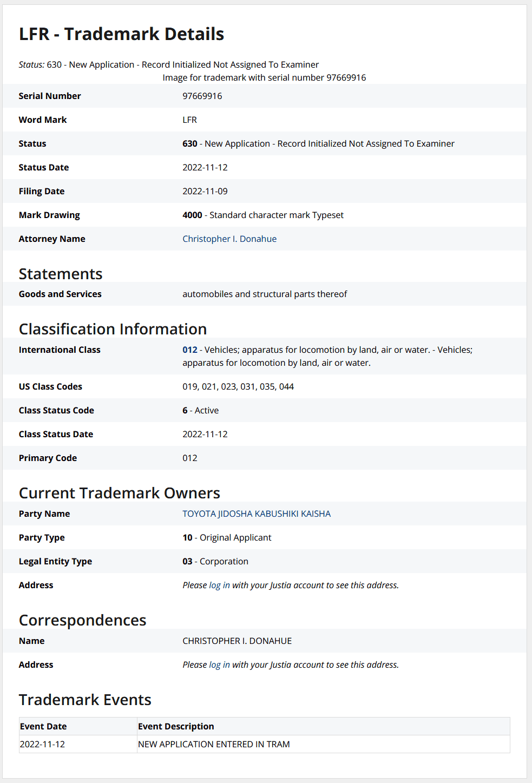
Task: Select the Word Mark value LFR
Action: (190, 120)
